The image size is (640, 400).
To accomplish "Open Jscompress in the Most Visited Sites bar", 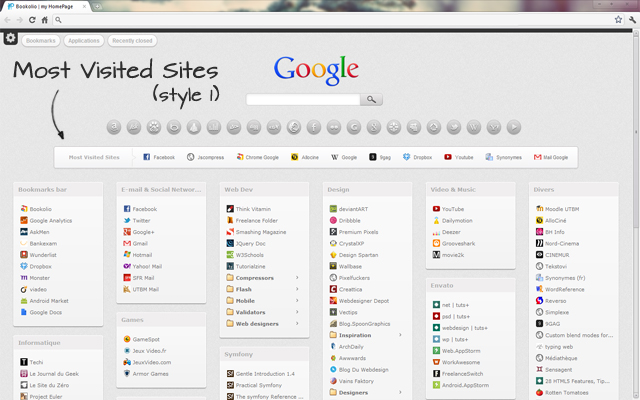I will [205, 157].
